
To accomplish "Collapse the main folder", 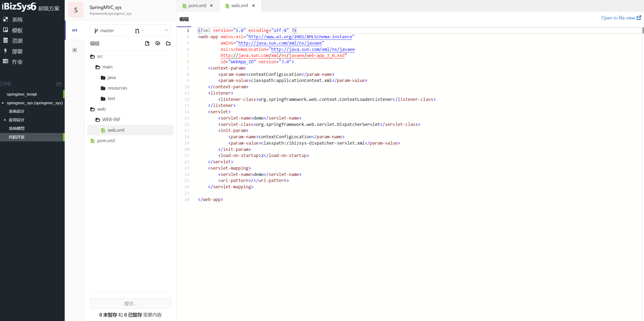I will click(98, 67).
